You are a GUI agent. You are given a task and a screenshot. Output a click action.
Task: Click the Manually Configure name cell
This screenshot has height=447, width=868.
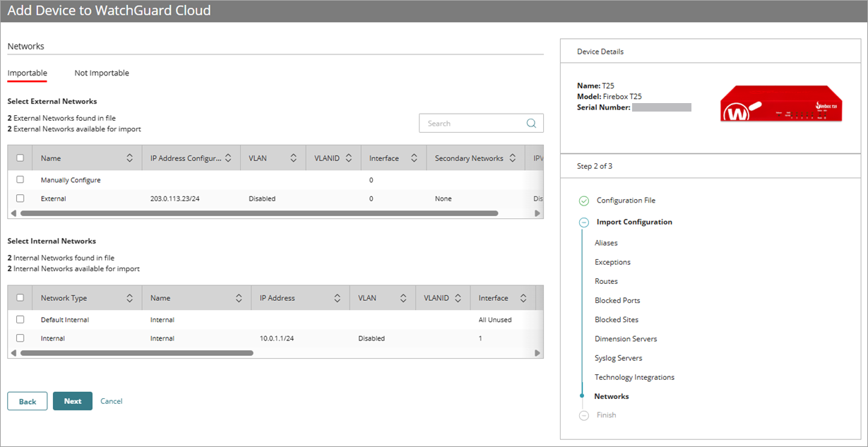71,179
